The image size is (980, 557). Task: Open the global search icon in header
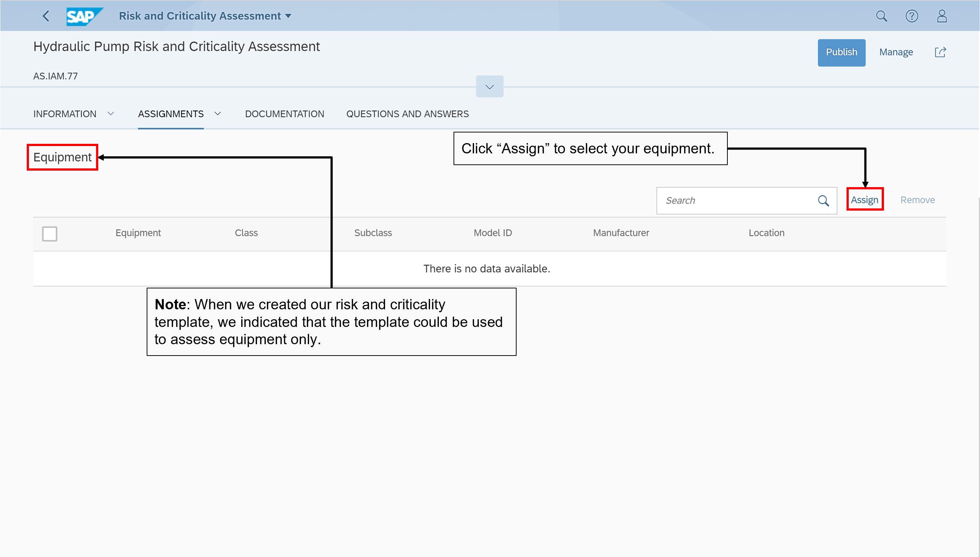pos(881,16)
